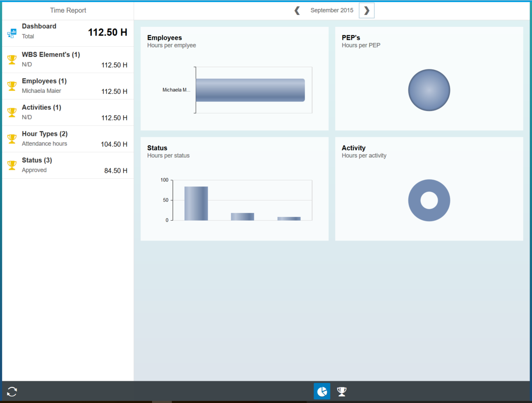Toggle the chart view mode in bottom bar
The image size is (532, 403).
(x=322, y=391)
